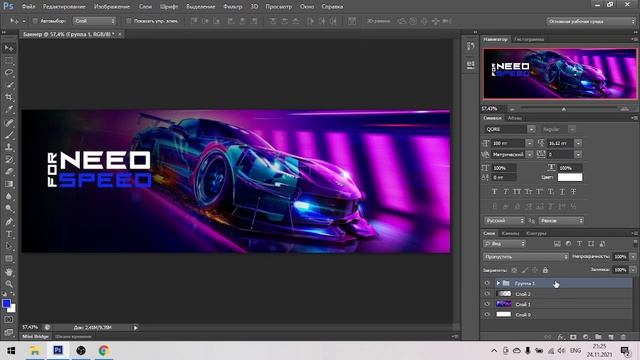Click the font size input field

(x=508, y=143)
